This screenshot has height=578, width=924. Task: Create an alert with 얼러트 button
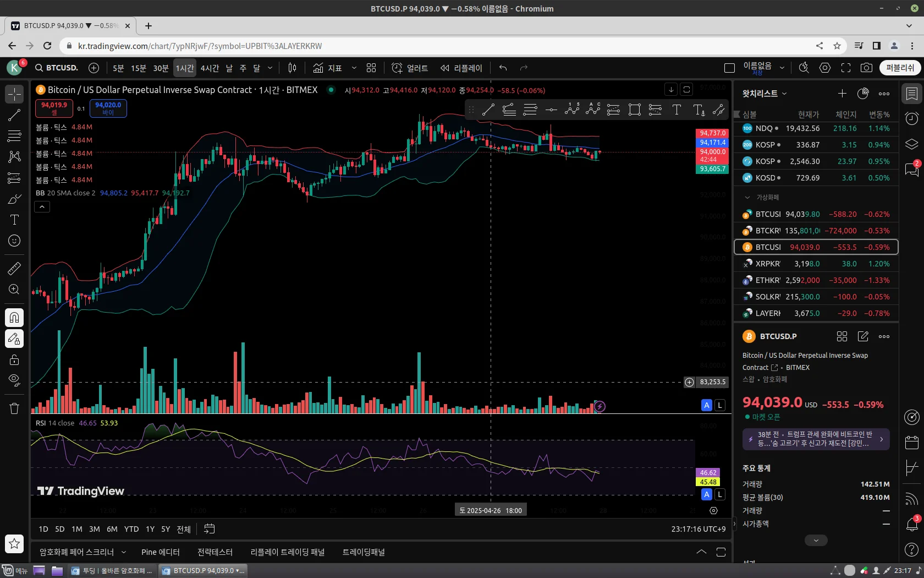(x=410, y=68)
